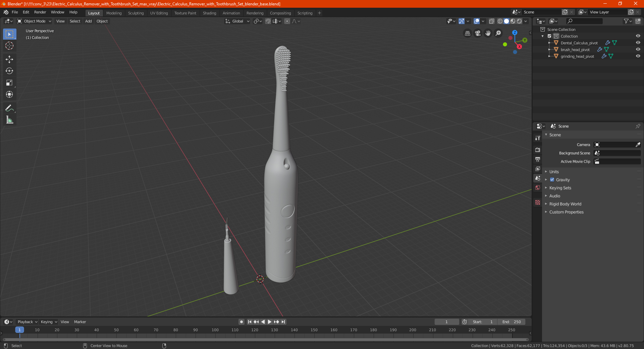
Task: Open the viewport Add menu
Action: tap(88, 21)
